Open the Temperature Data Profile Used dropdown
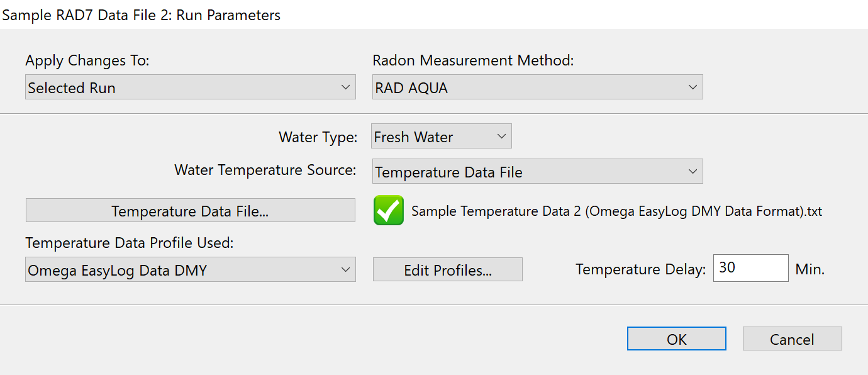Viewport: 868px width, 375px height. (190, 270)
